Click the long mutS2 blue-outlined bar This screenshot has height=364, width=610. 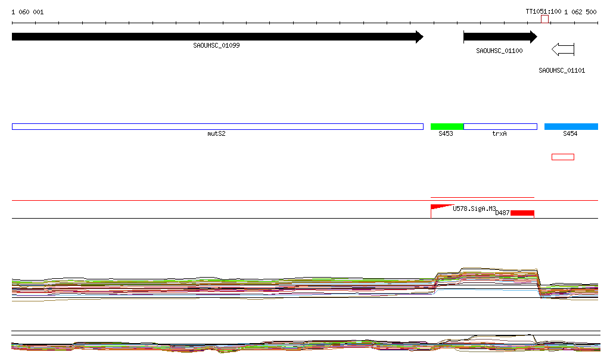point(217,126)
